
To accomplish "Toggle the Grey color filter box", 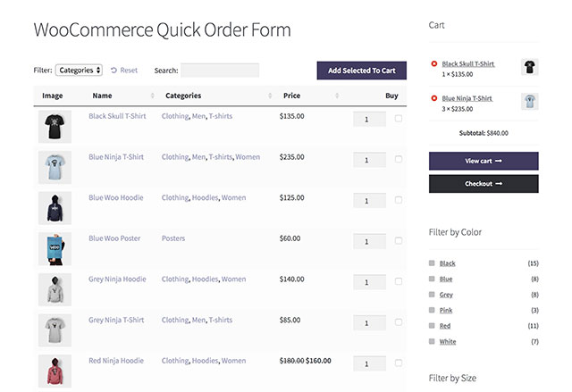I will tap(432, 295).
